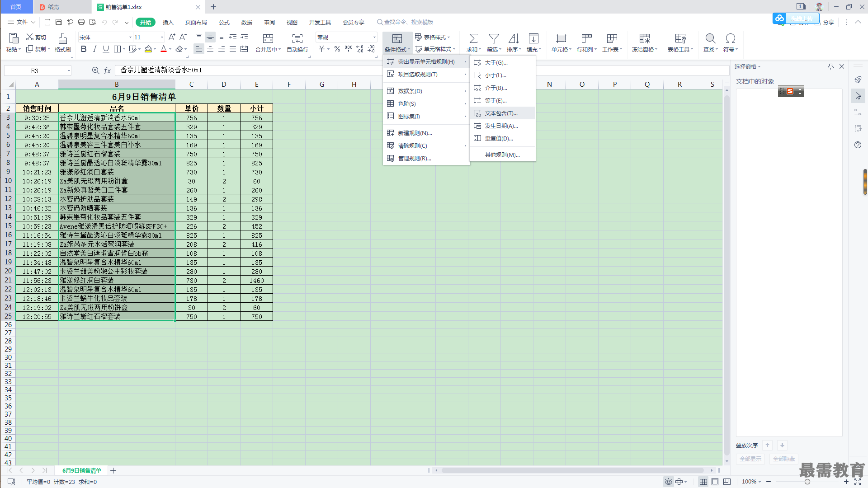The image size is (868, 488).
Task: Click the Auto Wrap (自动换行) icon
Action: [297, 38]
